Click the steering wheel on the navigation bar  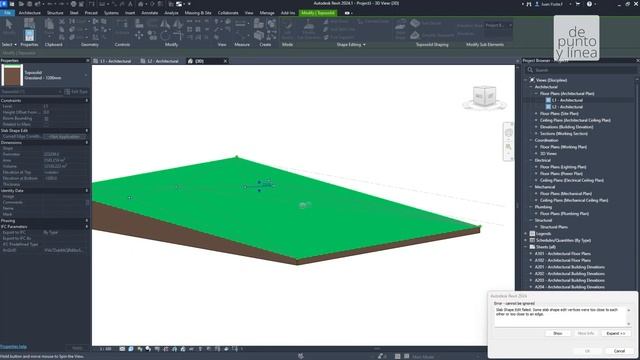[509, 133]
